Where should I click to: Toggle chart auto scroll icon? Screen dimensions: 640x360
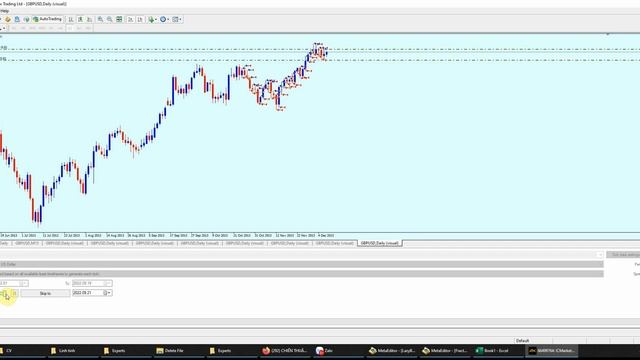pos(131,19)
